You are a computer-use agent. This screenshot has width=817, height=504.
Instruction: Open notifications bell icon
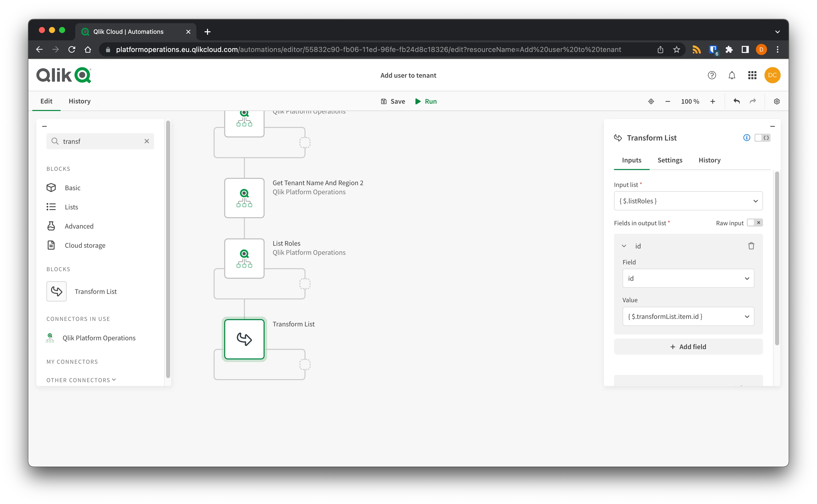coord(732,75)
